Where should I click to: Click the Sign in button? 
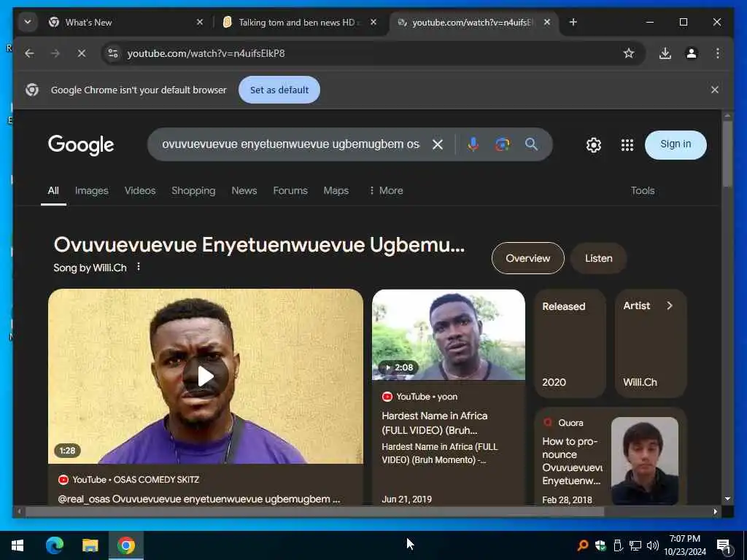tap(676, 145)
